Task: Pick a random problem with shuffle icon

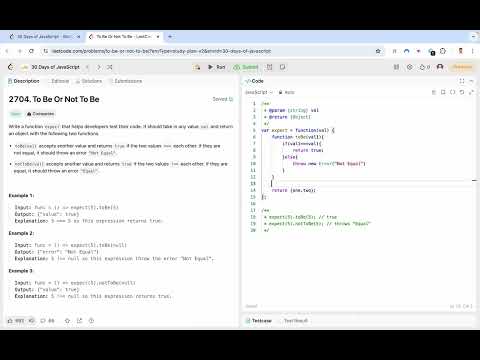Action: pyautogui.click(x=109, y=67)
